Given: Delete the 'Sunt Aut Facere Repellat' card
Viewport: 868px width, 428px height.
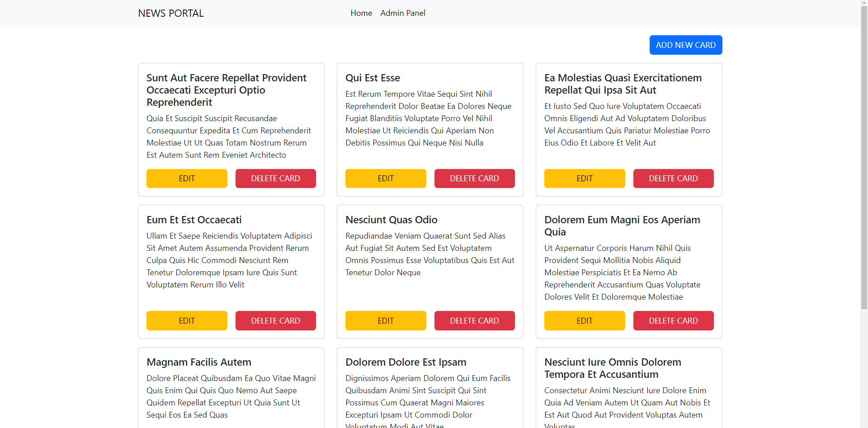Looking at the screenshot, I should (275, 179).
